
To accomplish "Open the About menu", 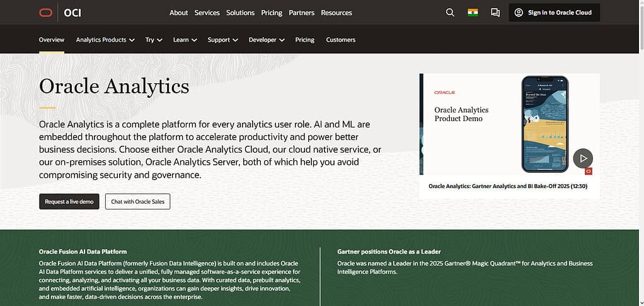I will click(x=179, y=13).
